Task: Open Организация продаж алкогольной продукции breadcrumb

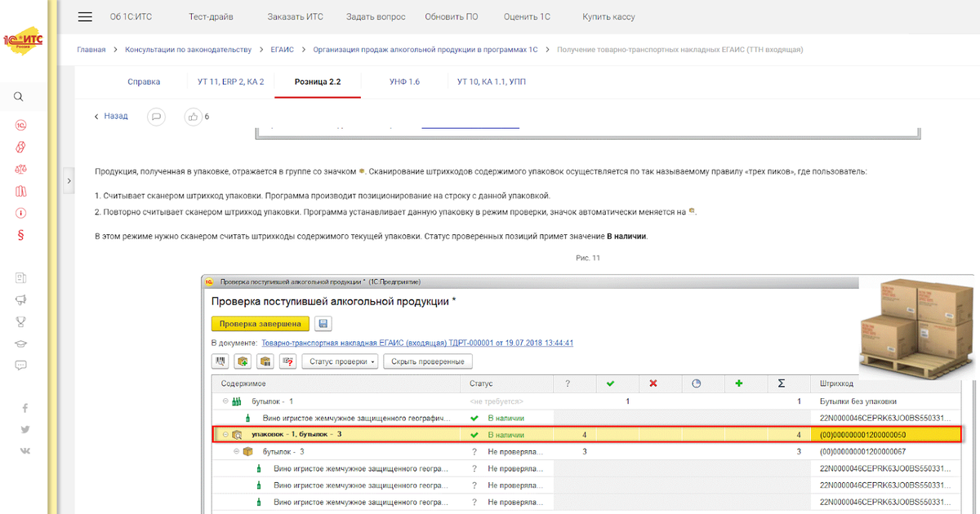Action: pos(425,50)
